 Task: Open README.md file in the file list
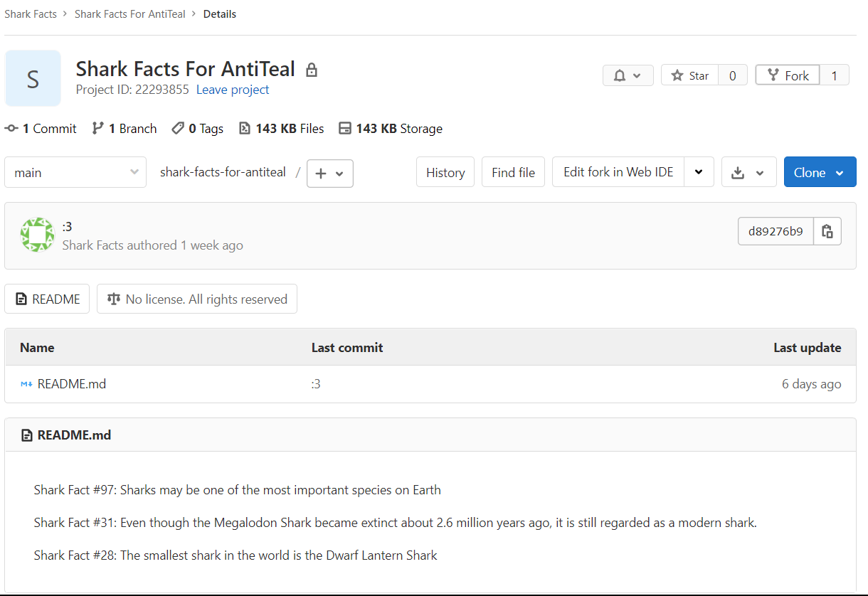pyautogui.click(x=71, y=384)
